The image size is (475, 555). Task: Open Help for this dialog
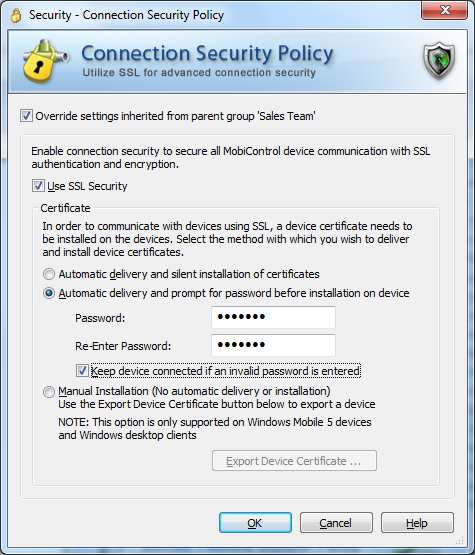click(x=417, y=522)
